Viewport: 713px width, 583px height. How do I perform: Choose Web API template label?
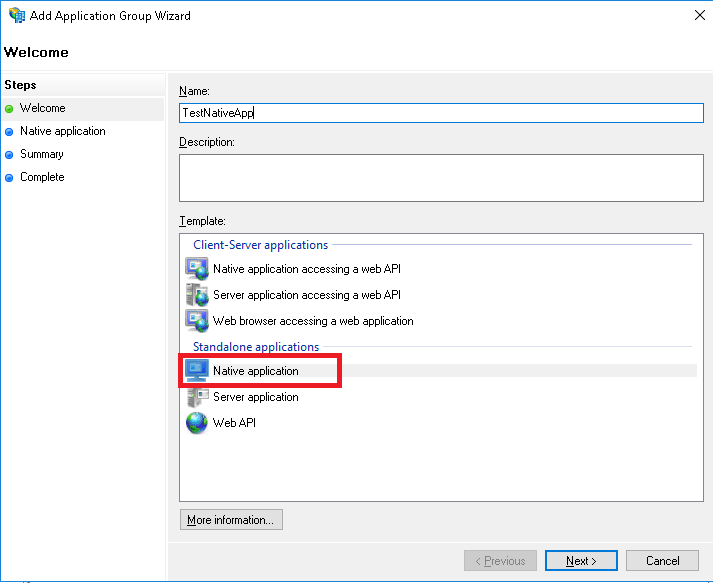click(x=234, y=423)
